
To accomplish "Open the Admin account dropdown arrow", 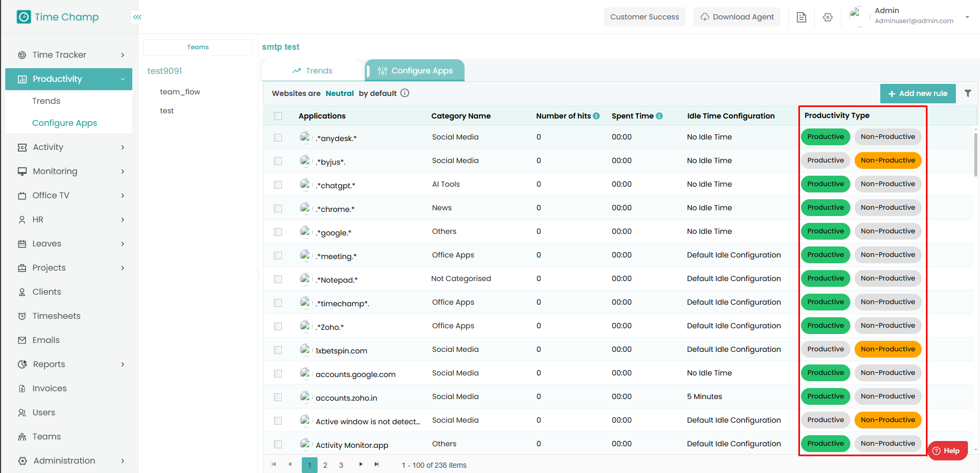I will (967, 17).
